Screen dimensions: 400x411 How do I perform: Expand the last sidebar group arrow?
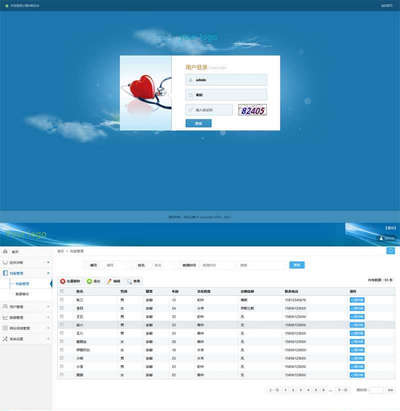coord(48,339)
